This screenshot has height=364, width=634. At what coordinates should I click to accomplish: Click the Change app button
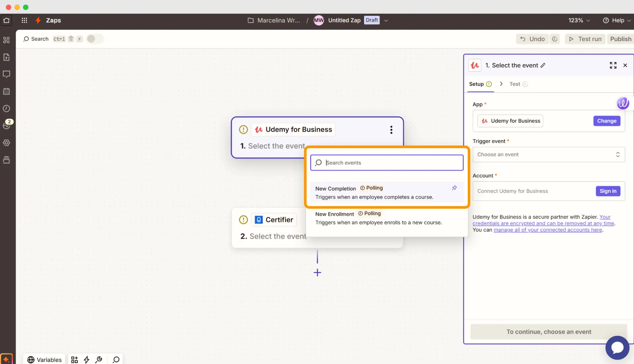[607, 121]
